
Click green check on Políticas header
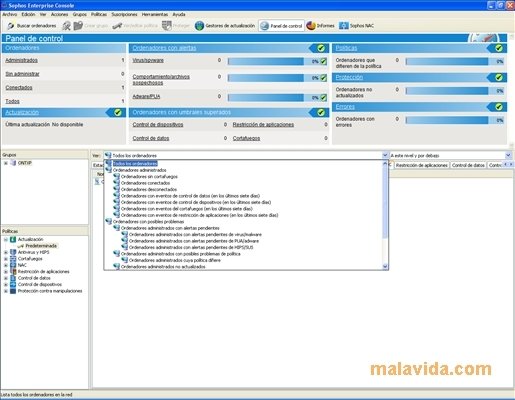point(499,48)
